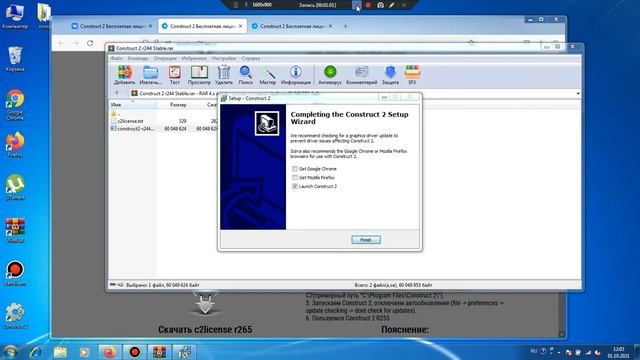Open the Bandicam red-circle desktop shortcut
Screen dimensions: 640x360
tap(15, 273)
